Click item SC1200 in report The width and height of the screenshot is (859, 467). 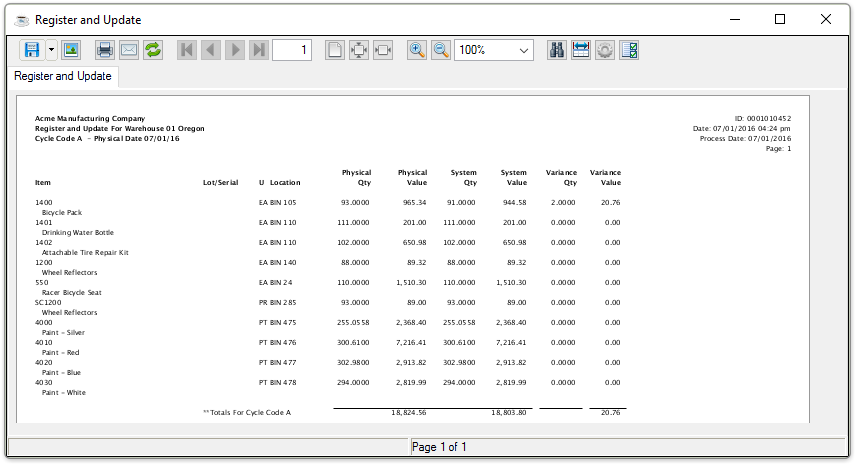pos(48,302)
